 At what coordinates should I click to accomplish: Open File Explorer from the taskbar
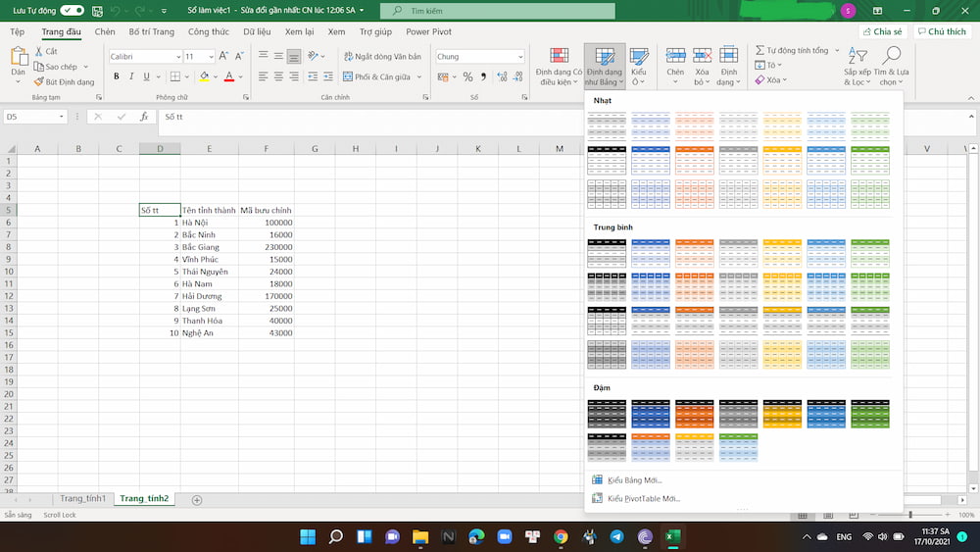pos(420,536)
